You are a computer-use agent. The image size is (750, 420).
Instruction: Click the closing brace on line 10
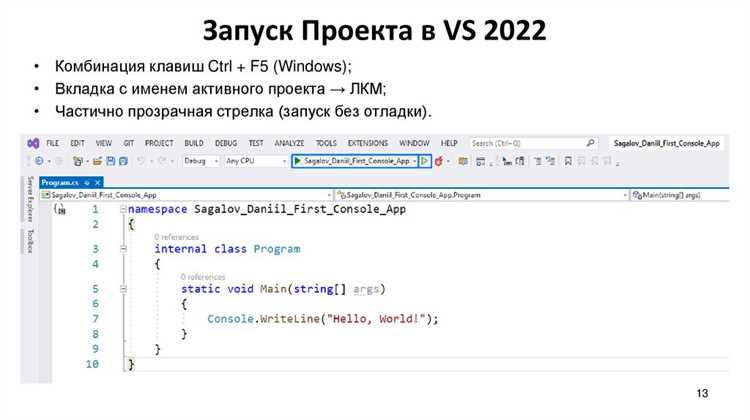(x=131, y=365)
